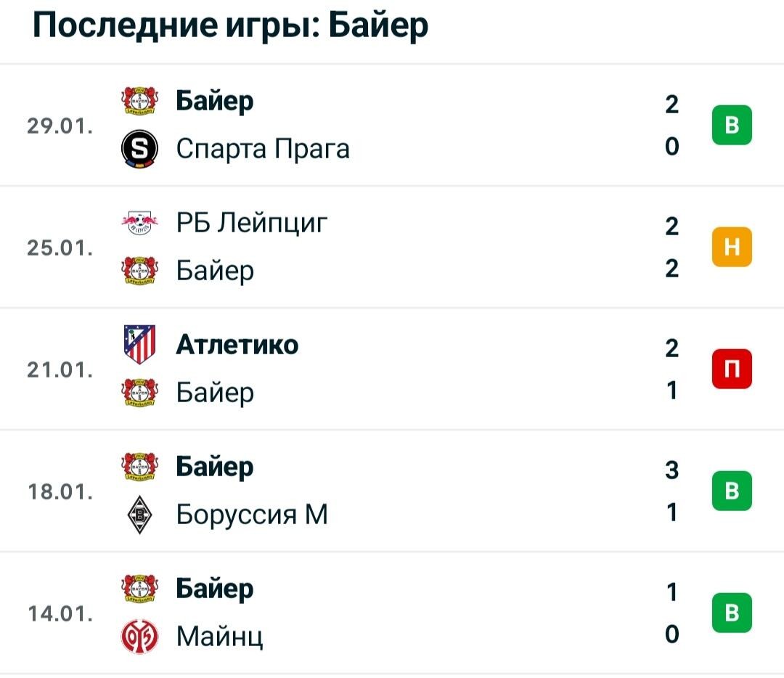Select the 18.01. match date
784x678 pixels.
(60, 492)
